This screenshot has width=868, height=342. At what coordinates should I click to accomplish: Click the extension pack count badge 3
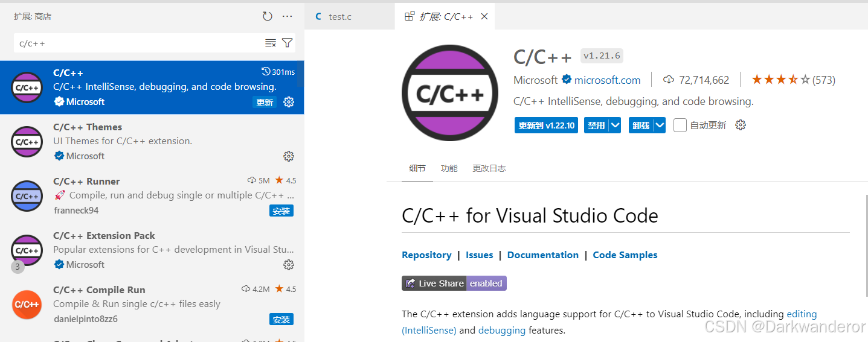18,267
